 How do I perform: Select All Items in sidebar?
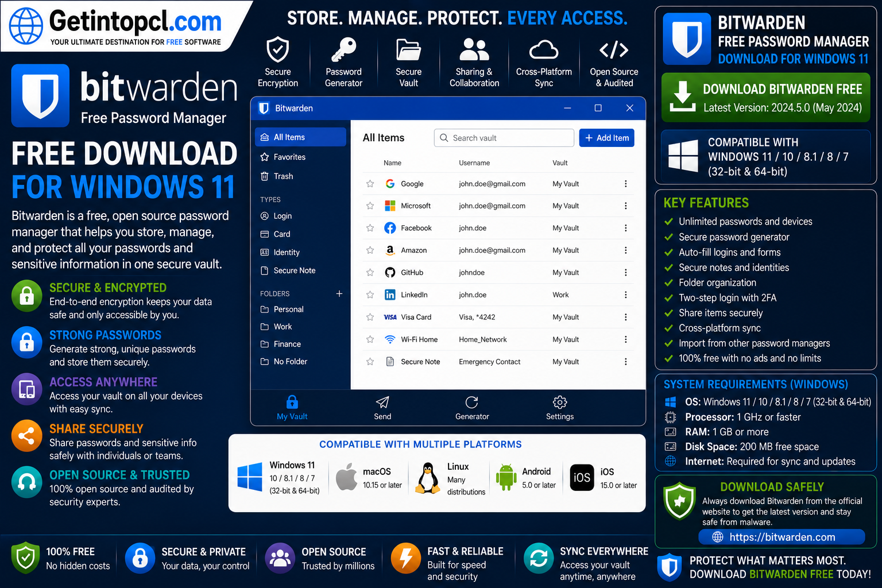click(x=300, y=137)
